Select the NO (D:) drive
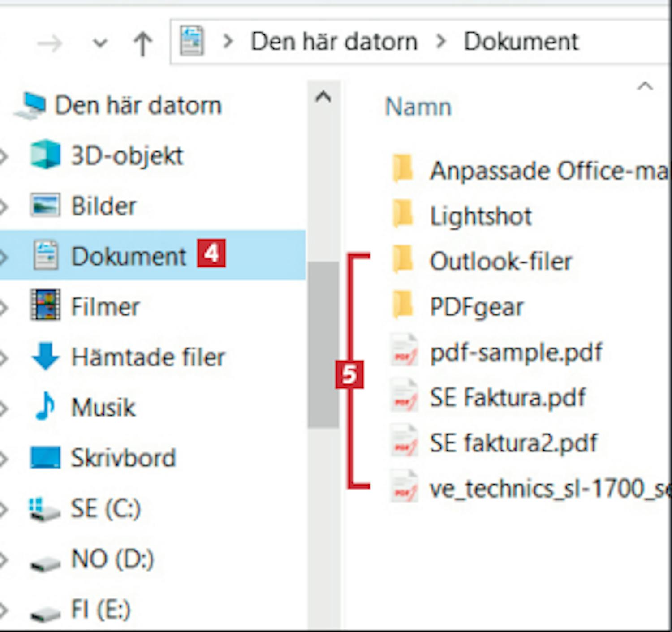Viewport: 672px width, 632px height. coord(112,559)
